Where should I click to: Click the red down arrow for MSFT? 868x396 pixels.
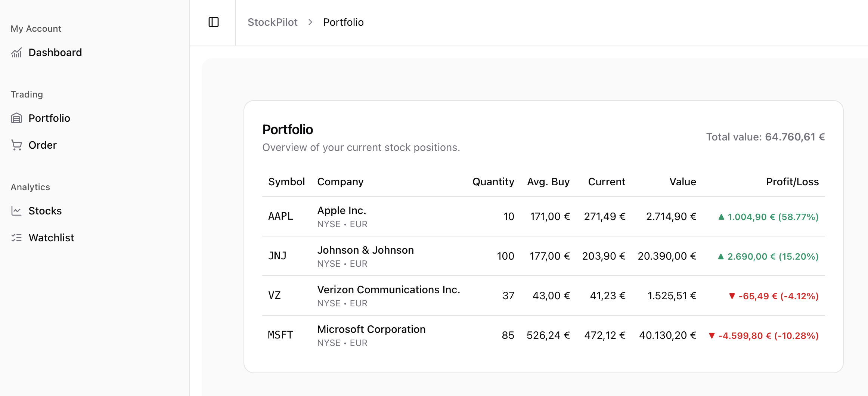[x=712, y=336]
